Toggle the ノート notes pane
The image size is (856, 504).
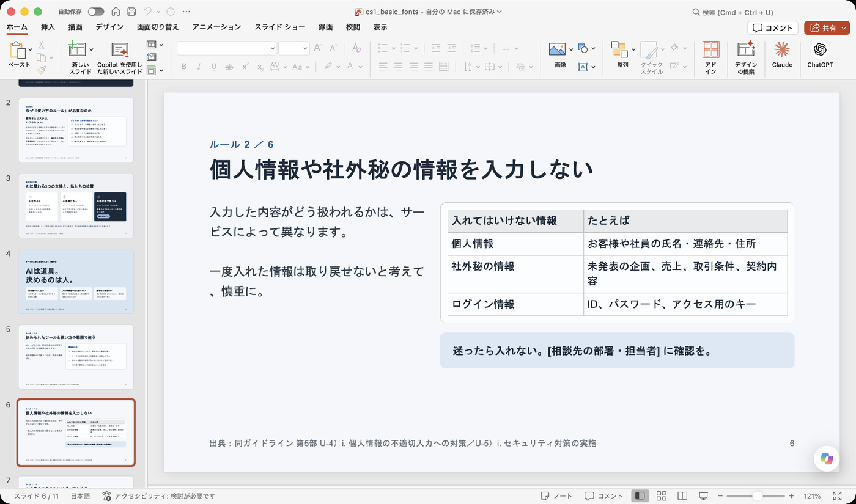pos(556,495)
